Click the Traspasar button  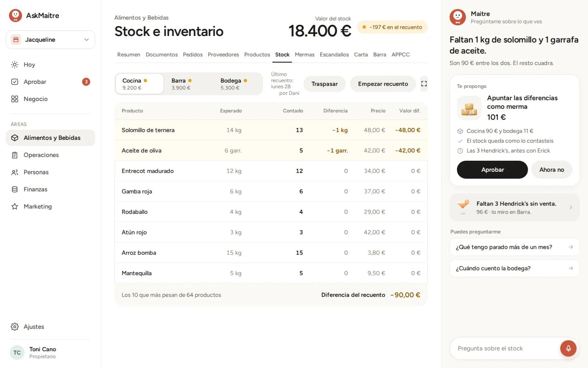tap(325, 84)
